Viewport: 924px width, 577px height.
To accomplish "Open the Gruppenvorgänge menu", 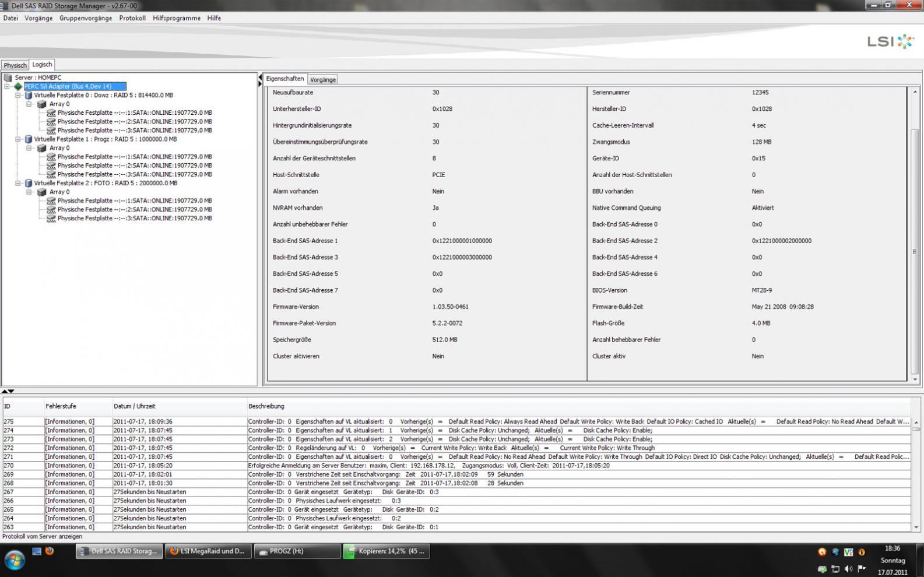I will click(86, 18).
